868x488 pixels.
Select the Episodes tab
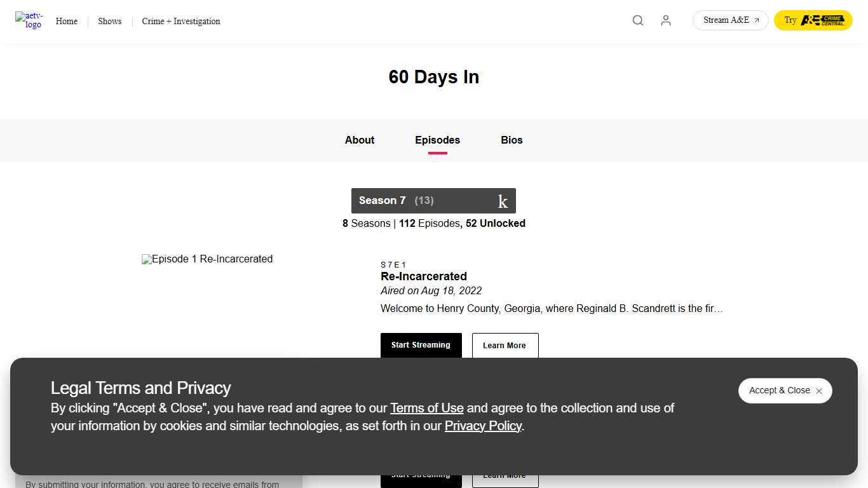(437, 140)
